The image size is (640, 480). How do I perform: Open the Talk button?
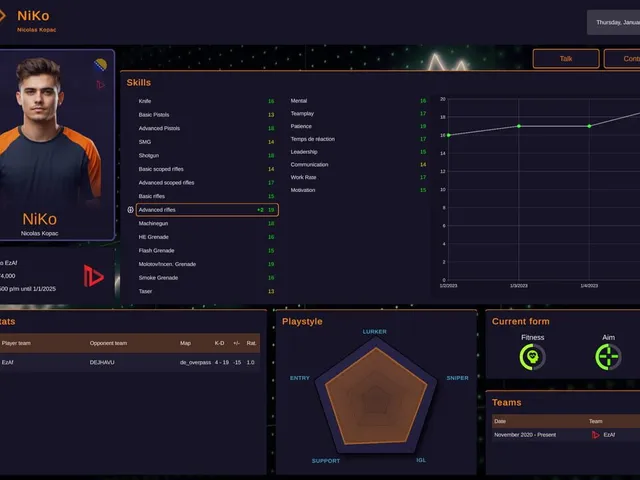tap(566, 59)
